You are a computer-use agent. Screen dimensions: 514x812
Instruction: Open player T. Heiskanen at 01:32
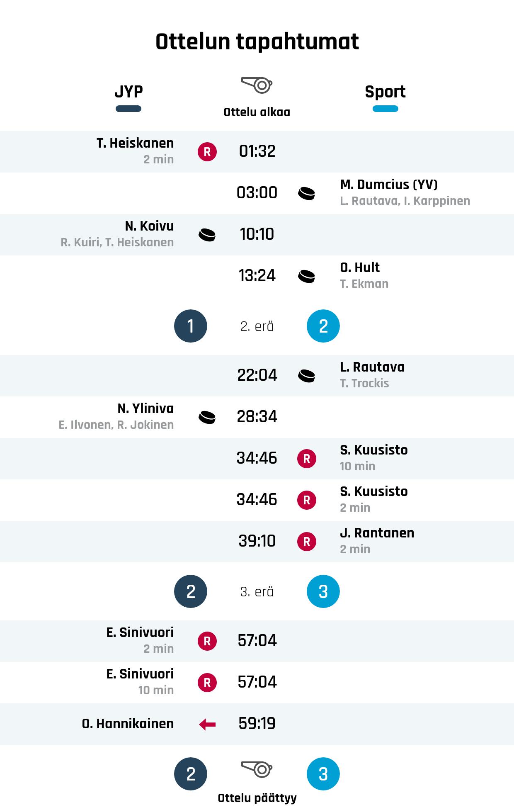click(x=135, y=143)
